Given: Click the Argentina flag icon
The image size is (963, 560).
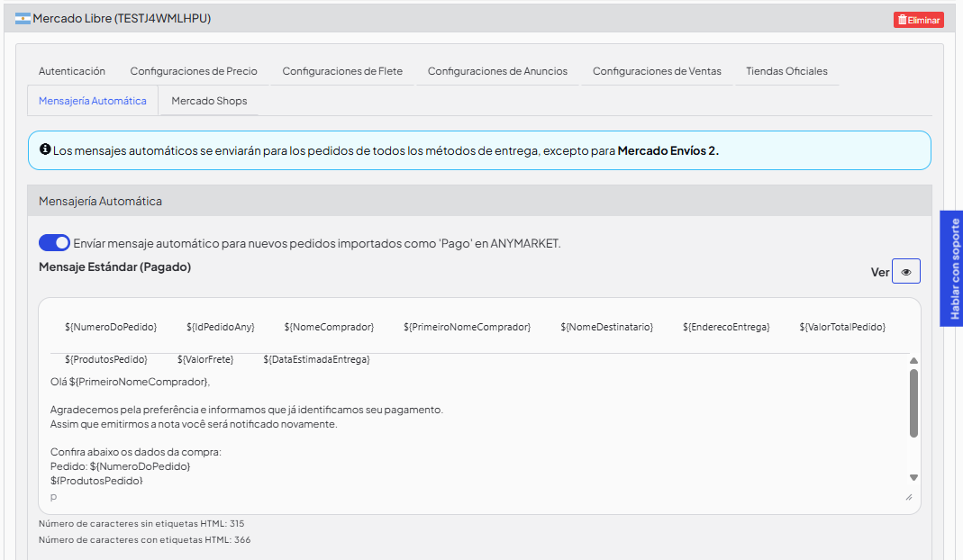Looking at the screenshot, I should click(x=23, y=18).
